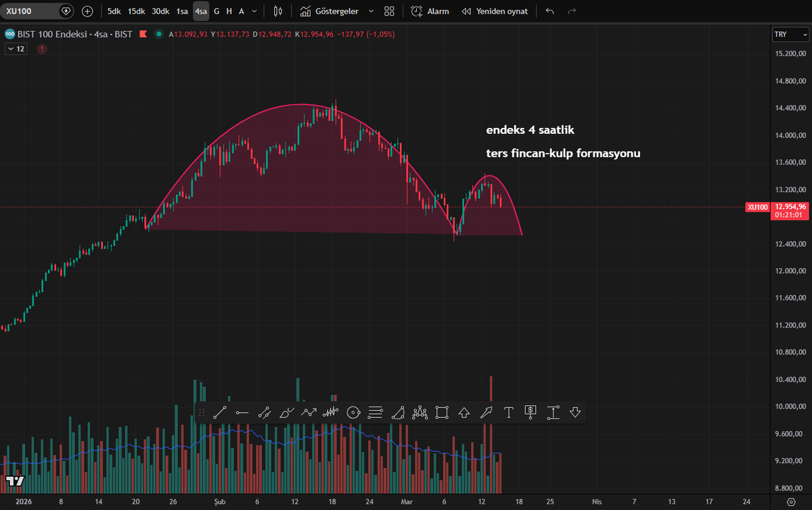The image size is (812, 510).
Task: Select the Fibonacci retracement lines tool
Action: (x=376, y=412)
